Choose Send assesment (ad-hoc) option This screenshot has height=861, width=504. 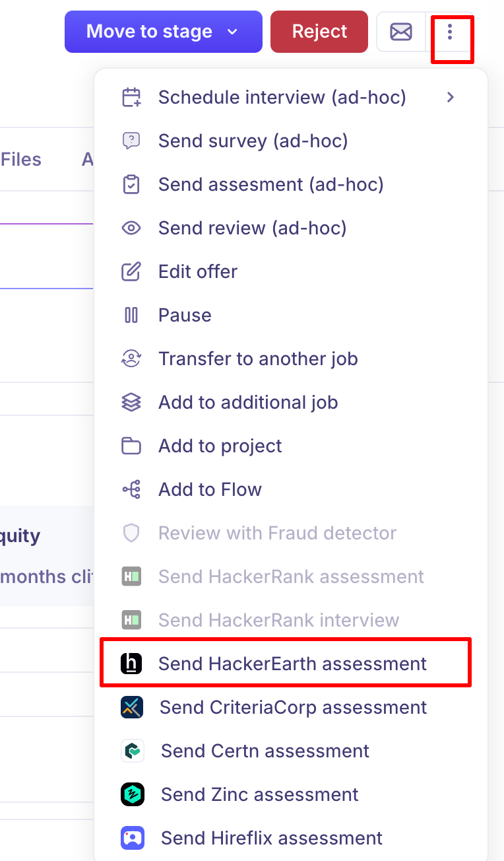[270, 184]
